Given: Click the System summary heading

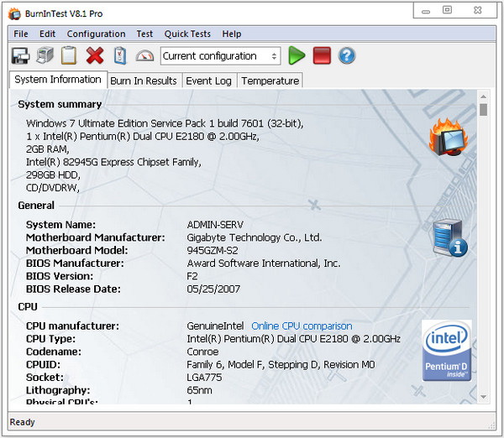Looking at the screenshot, I should pos(60,104).
